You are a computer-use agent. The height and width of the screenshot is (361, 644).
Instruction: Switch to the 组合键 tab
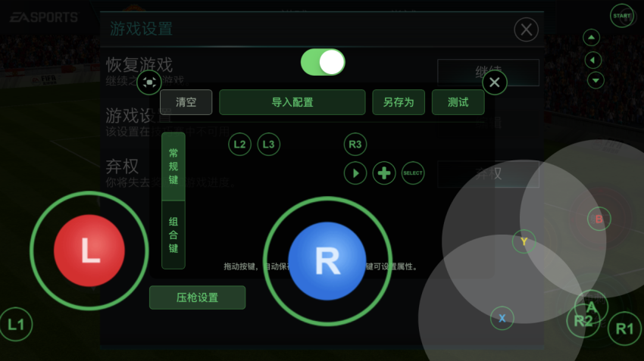[174, 235]
